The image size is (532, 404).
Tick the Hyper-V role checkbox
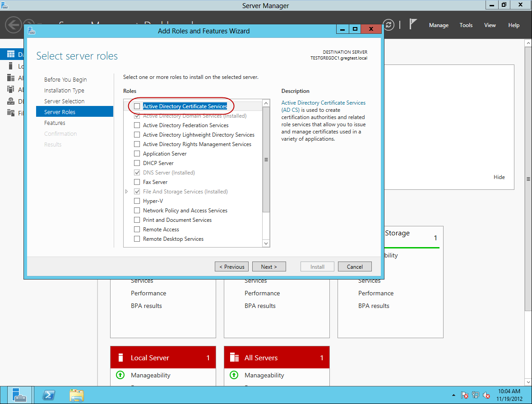coord(137,201)
